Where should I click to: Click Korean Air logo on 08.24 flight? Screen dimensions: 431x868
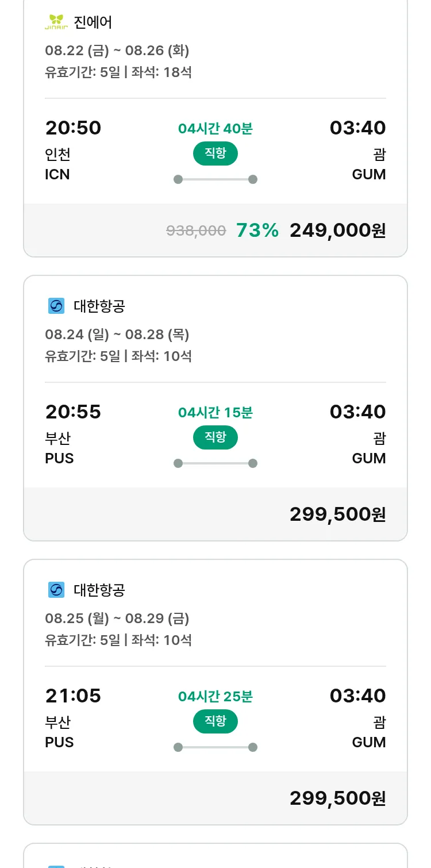pos(56,306)
